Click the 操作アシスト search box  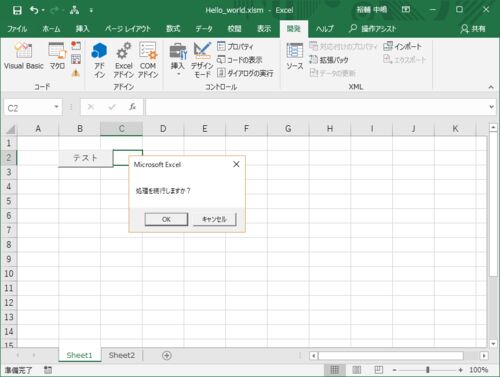click(x=373, y=29)
